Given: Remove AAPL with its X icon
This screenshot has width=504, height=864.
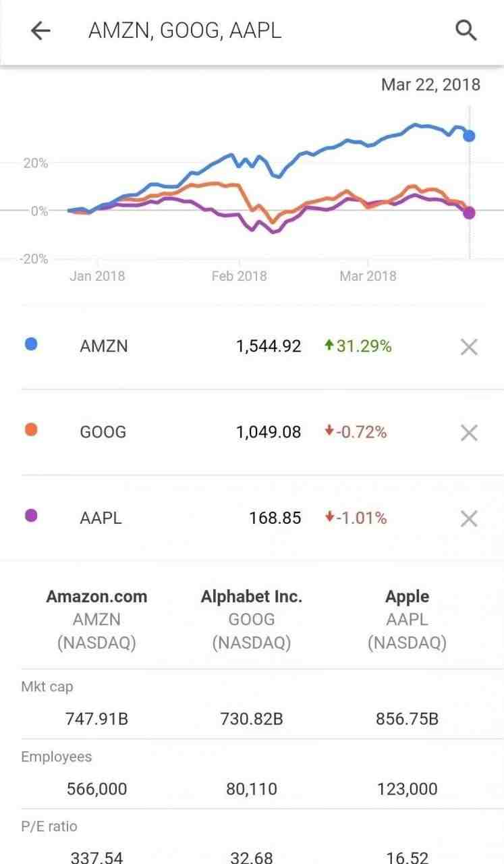Looking at the screenshot, I should [469, 518].
